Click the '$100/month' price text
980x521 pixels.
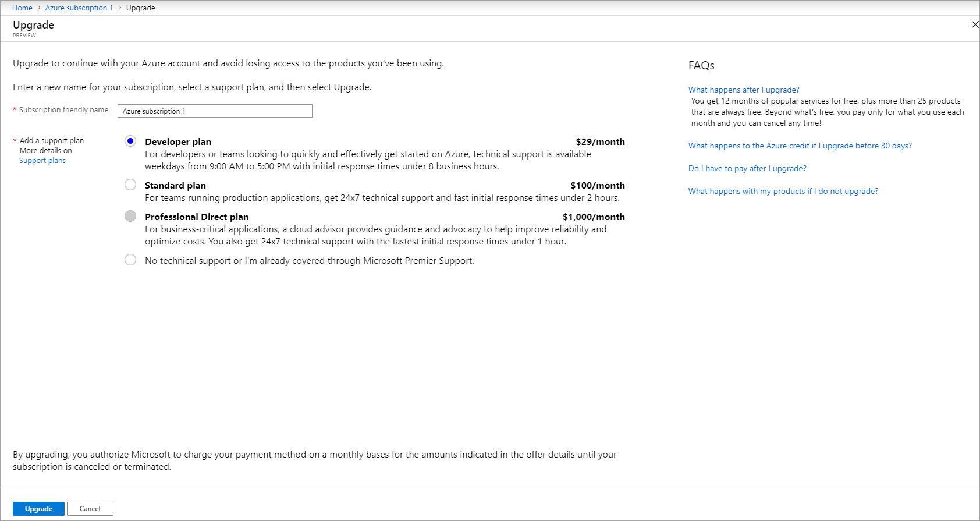[x=598, y=186]
